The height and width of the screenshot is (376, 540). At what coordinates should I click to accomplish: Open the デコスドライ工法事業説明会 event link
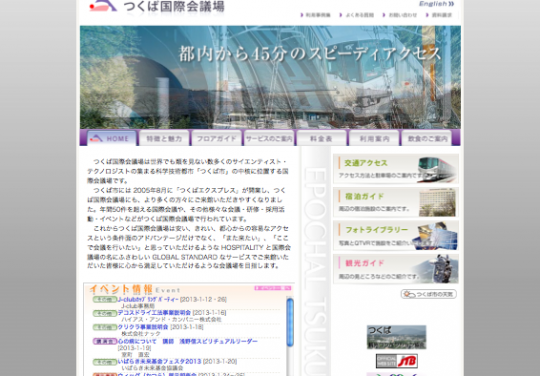154,313
